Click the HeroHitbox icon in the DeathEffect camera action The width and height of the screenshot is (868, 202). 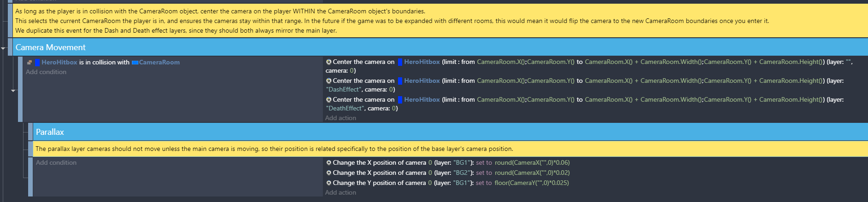400,99
